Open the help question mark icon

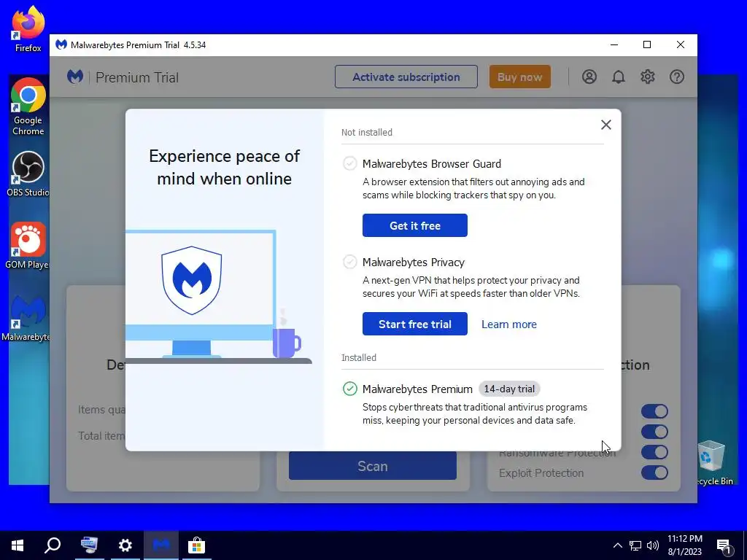tap(676, 77)
